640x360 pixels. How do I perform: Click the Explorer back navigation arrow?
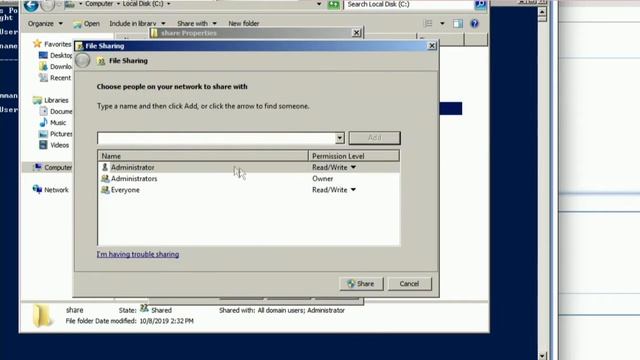(31, 5)
